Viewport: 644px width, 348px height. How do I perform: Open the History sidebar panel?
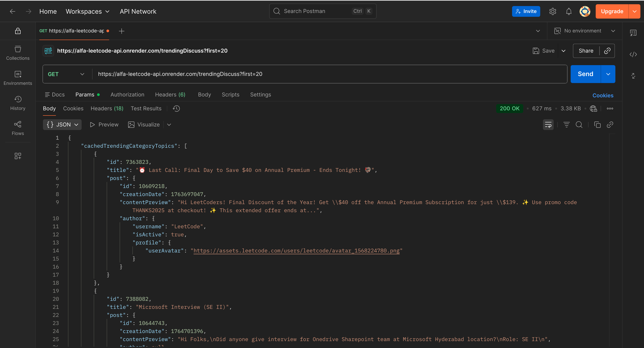click(18, 103)
